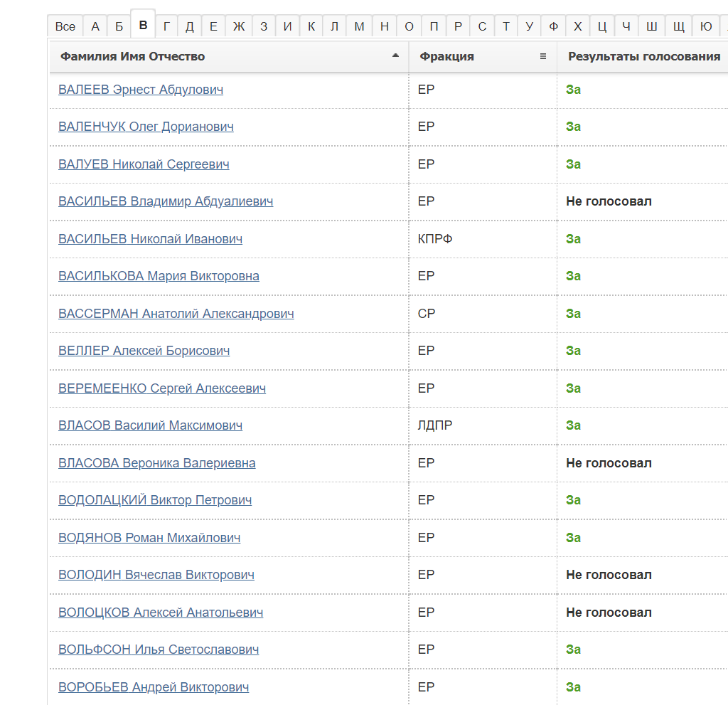Open the Фракция column filter menu icon
The image size is (728, 705).
click(x=543, y=57)
